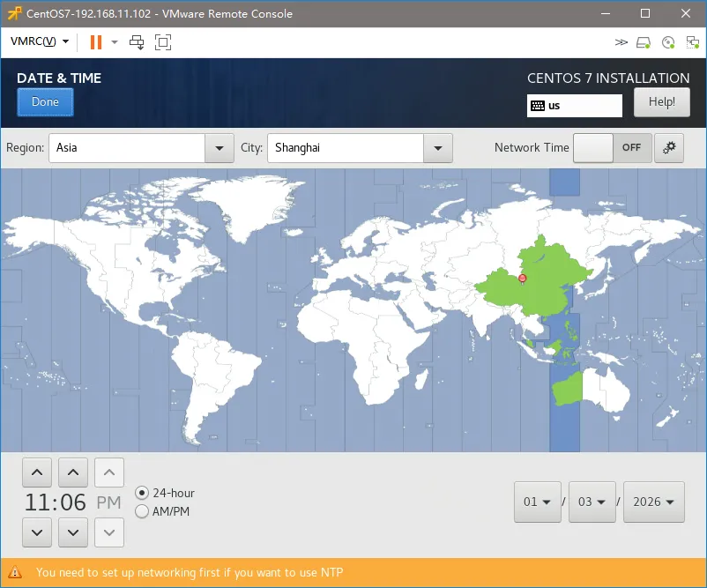Click the warning triangle icon

tap(15, 572)
